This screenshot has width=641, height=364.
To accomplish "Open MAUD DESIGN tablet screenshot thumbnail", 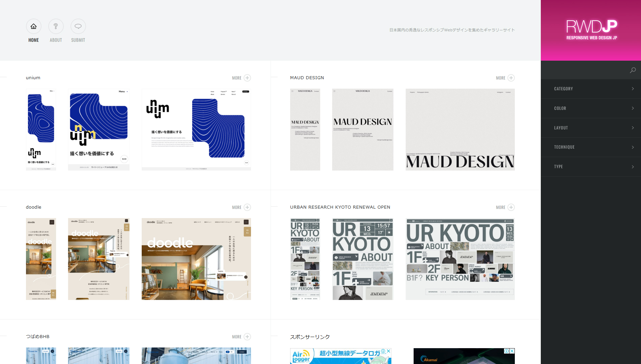I will point(363,130).
